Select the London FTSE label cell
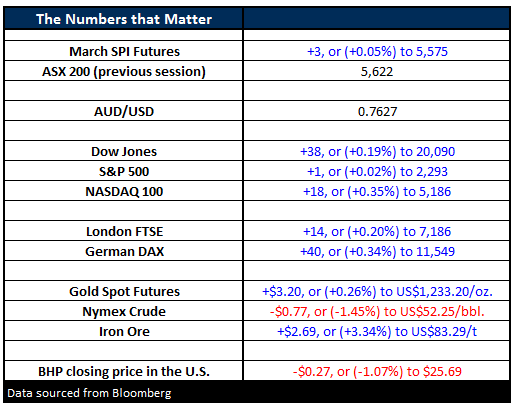Image resolution: width=515 pixels, height=405 pixels. point(124,231)
